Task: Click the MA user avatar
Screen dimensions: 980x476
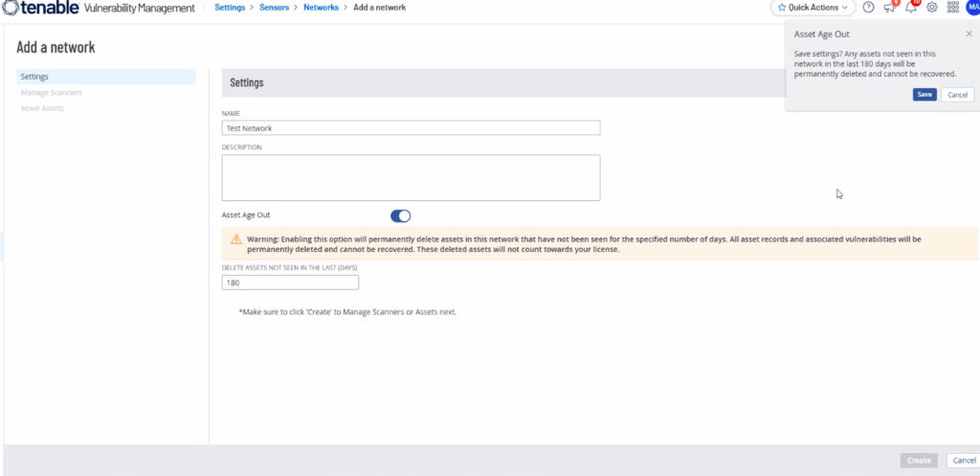Action: coord(972,8)
